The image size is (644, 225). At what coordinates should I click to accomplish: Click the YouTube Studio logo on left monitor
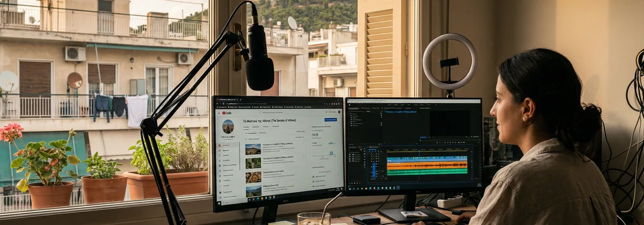coord(227,113)
